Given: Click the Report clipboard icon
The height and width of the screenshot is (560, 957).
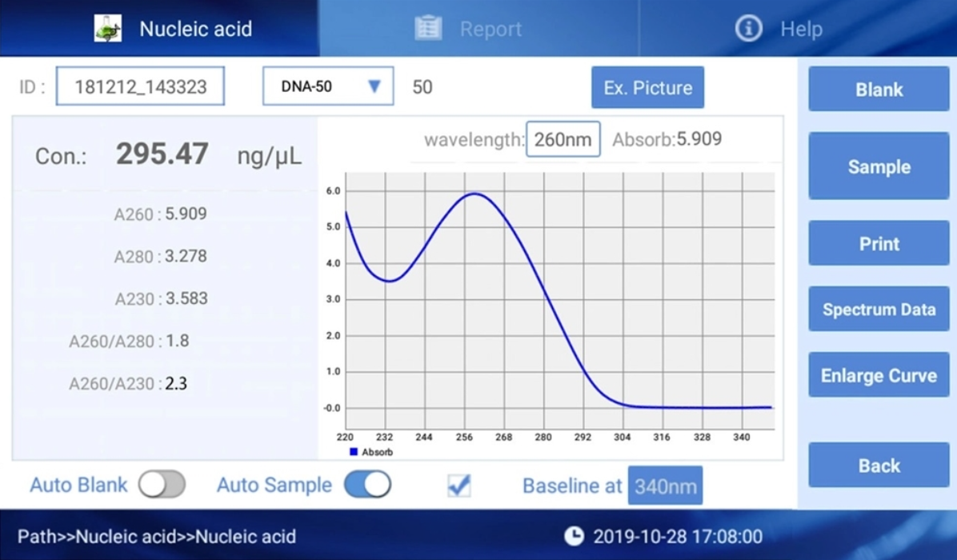Looking at the screenshot, I should [428, 28].
